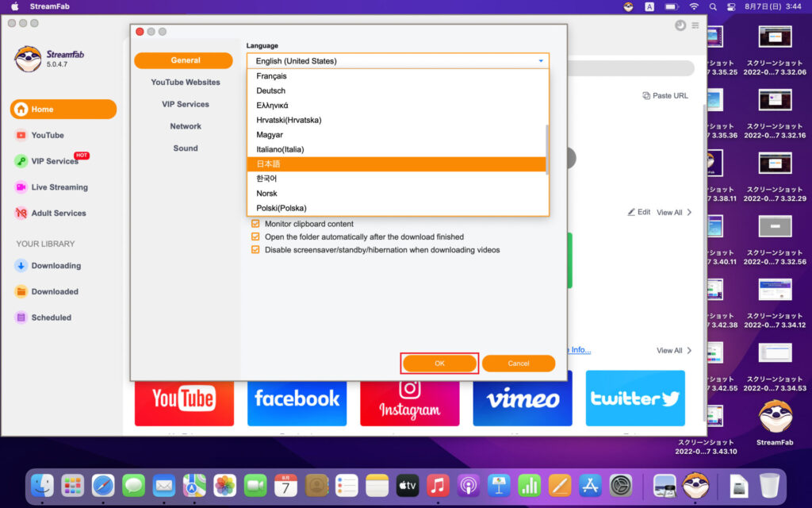Open the Downloading arrow icon
Screen dimensions: 812x508
click(21, 266)
